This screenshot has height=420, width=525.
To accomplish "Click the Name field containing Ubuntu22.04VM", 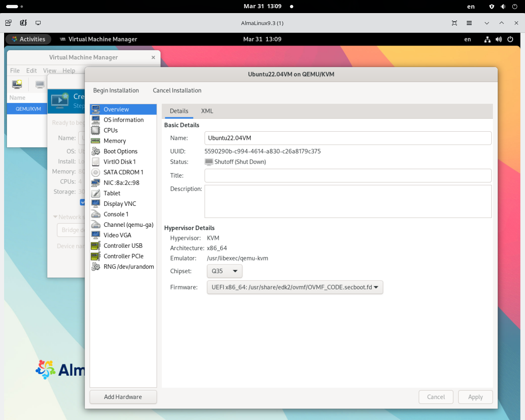I will click(x=348, y=138).
